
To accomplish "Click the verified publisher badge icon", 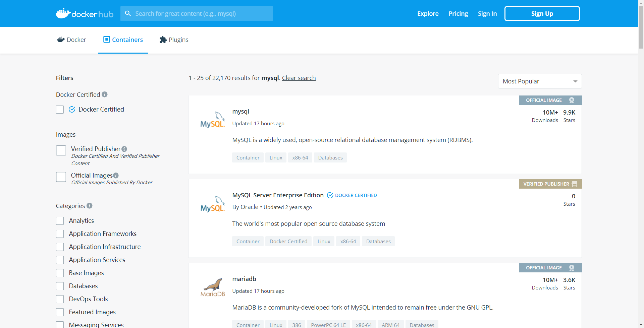I will point(575,184).
